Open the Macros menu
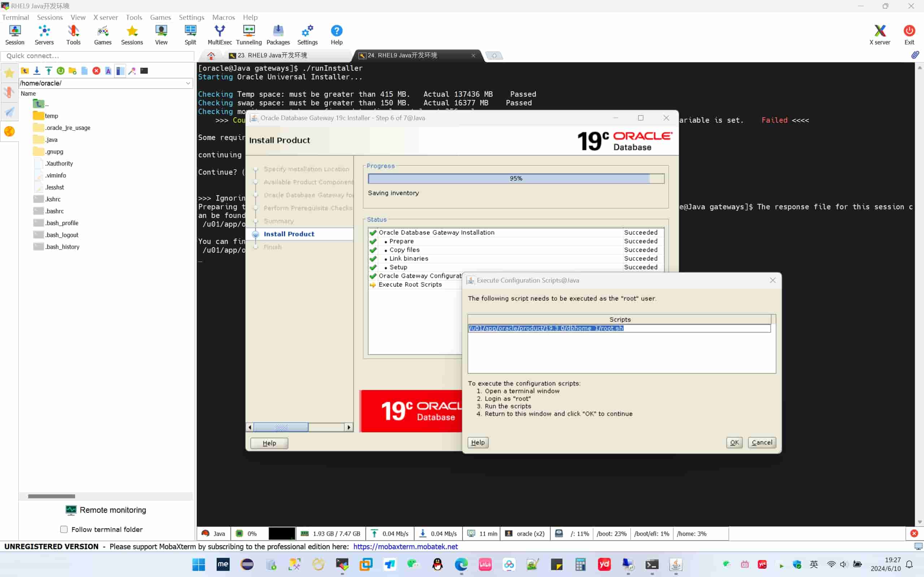This screenshot has width=924, height=577. point(224,17)
